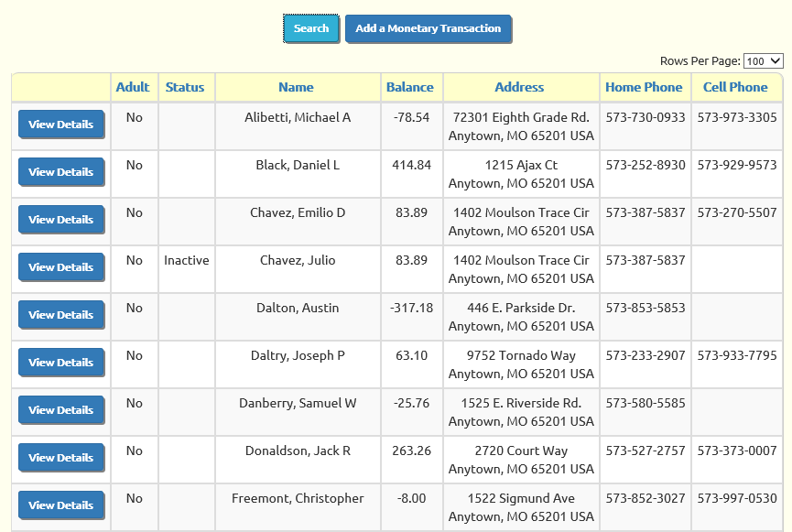Click the address 1215 Ajax Ct

521,165
